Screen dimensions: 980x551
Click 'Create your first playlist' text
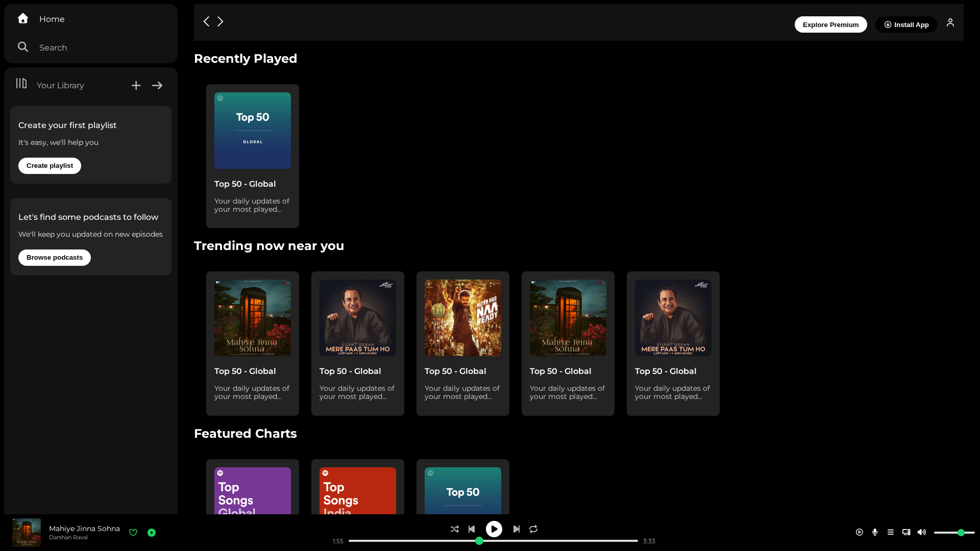pyautogui.click(x=67, y=125)
